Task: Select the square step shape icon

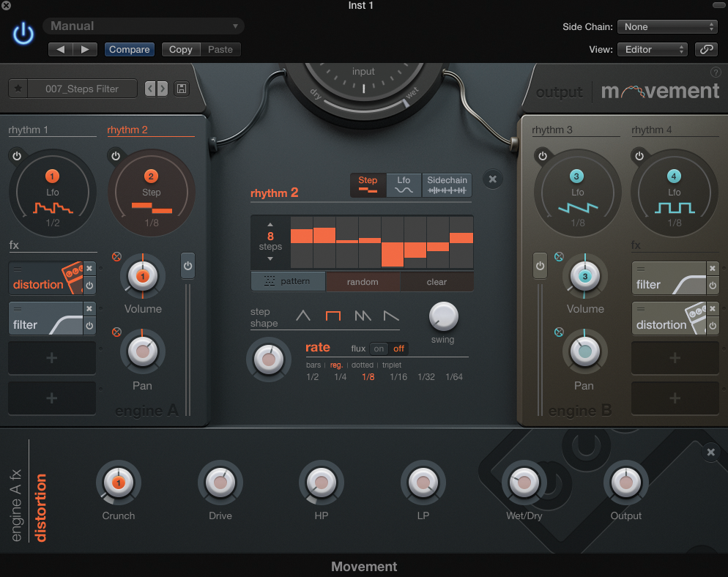Action: pyautogui.click(x=333, y=316)
